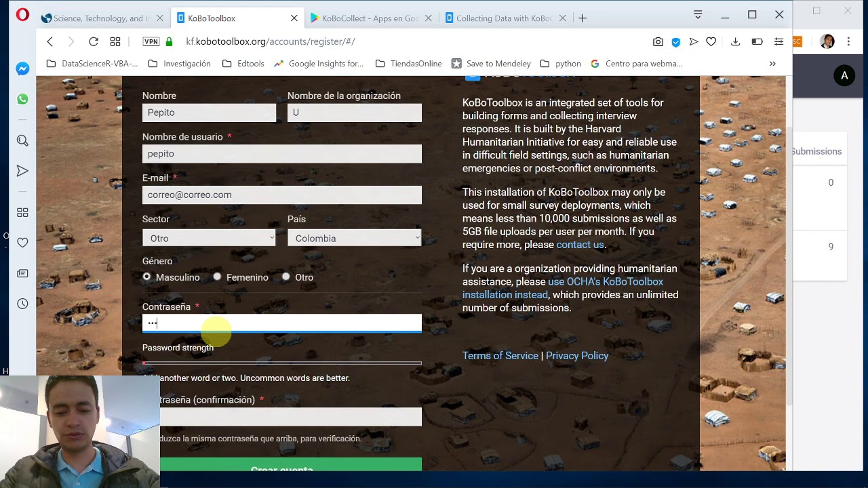Close the Science, Technology tab
The width and height of the screenshot is (868, 488).
click(161, 18)
